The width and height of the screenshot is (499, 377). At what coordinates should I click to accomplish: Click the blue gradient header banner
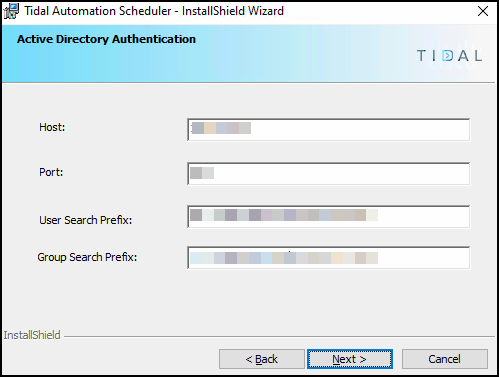tap(249, 54)
